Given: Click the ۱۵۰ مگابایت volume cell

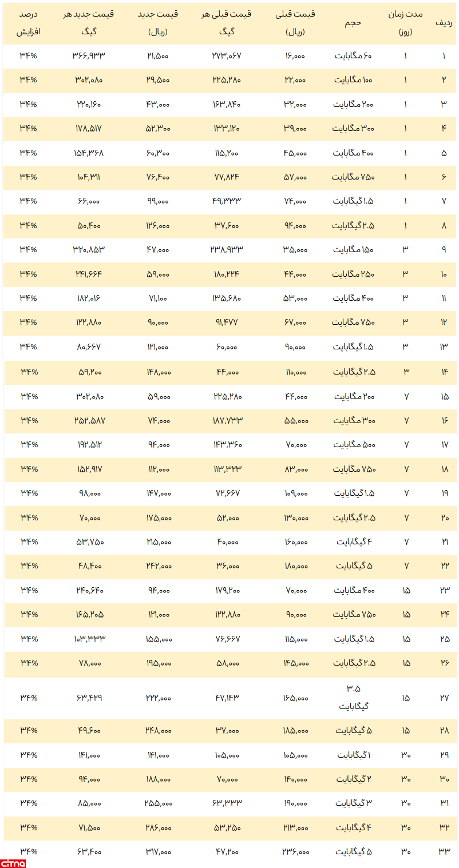Looking at the screenshot, I should point(353,249).
